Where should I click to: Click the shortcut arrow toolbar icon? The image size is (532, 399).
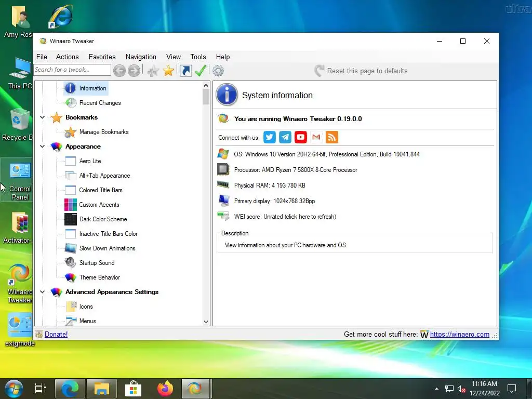pyautogui.click(x=185, y=71)
